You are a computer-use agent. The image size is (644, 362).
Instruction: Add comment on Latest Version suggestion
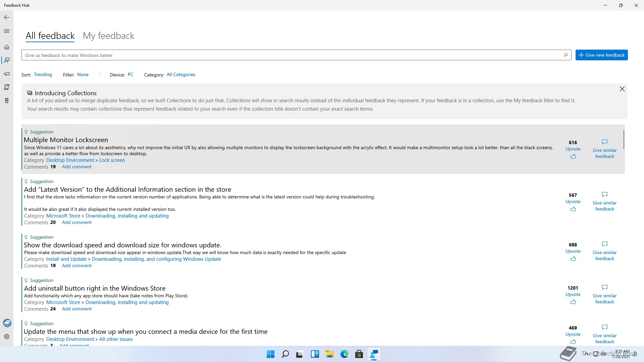[77, 223]
